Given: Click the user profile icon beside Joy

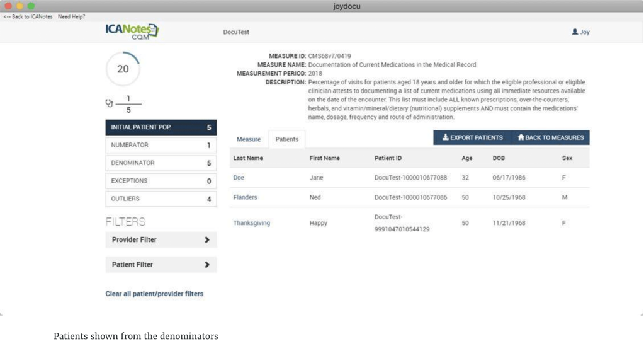Looking at the screenshot, I should coord(574,32).
